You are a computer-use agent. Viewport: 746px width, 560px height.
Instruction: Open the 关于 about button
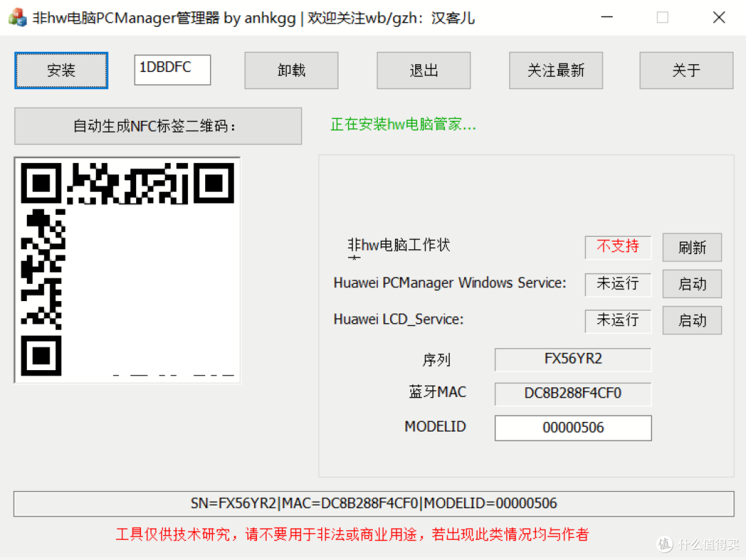[x=686, y=70]
